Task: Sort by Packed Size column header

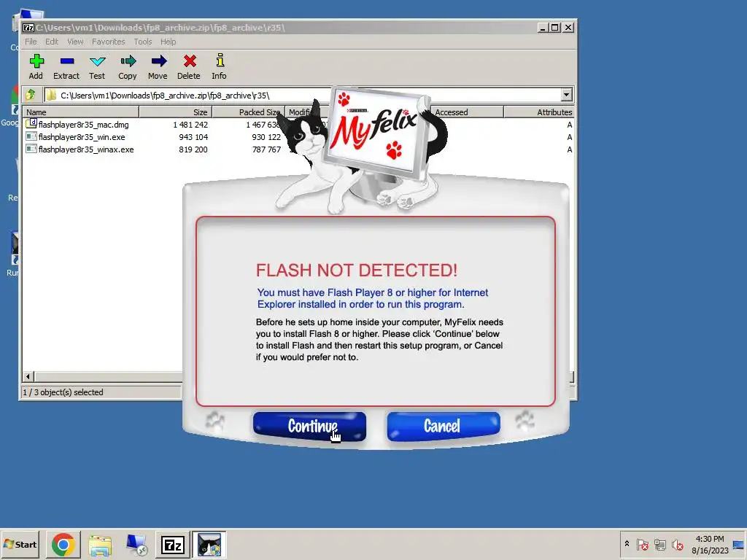Action: coord(248,112)
